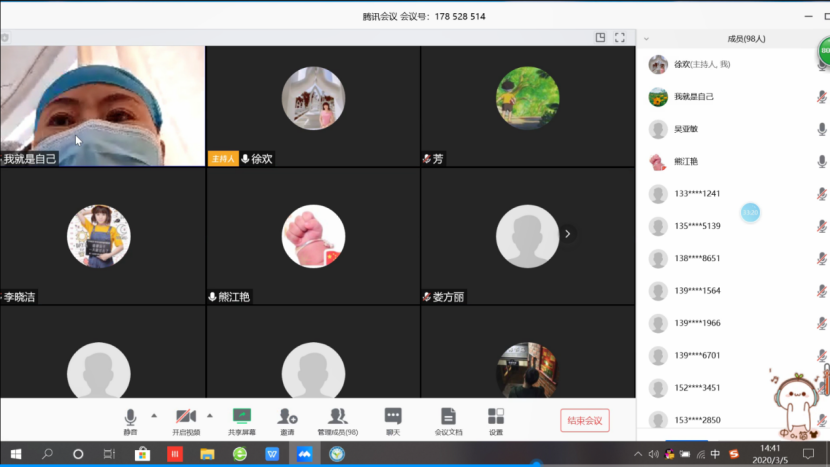The image size is (830, 468).
Task: Open Microsoft Store from the taskbar
Action: (x=142, y=454)
